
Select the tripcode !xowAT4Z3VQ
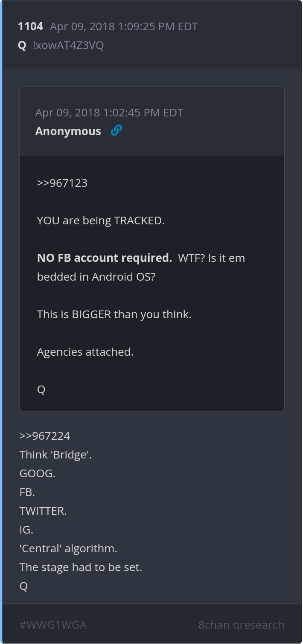pyautogui.click(x=68, y=45)
